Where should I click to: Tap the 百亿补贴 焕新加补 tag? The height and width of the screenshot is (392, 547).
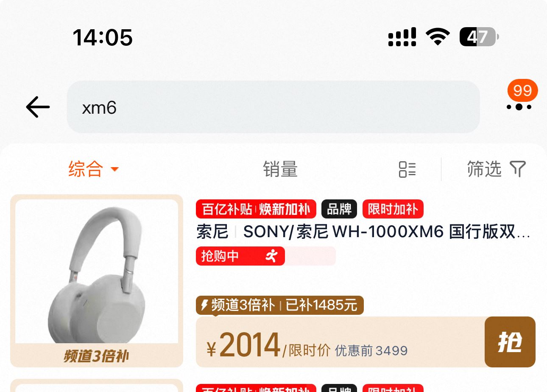tap(256, 209)
